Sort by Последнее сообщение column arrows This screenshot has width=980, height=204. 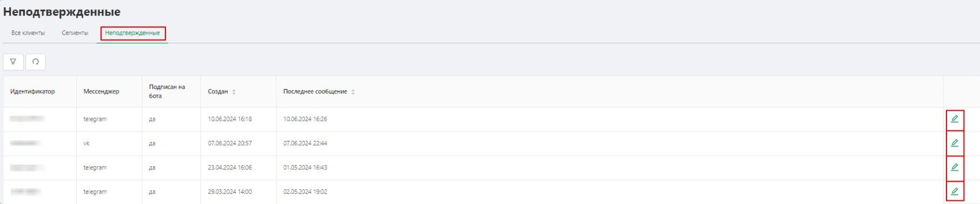[x=353, y=92]
